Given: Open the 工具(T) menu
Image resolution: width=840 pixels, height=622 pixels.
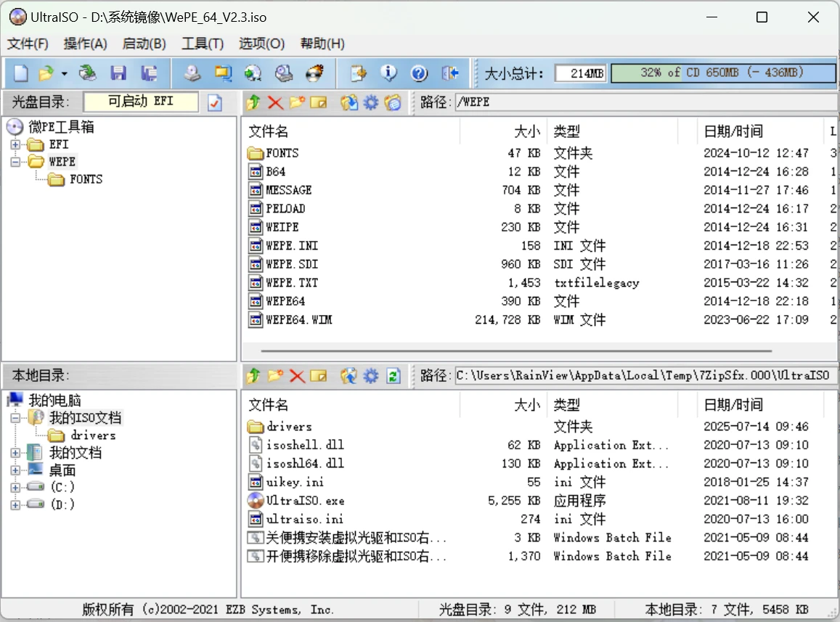Looking at the screenshot, I should (x=203, y=44).
